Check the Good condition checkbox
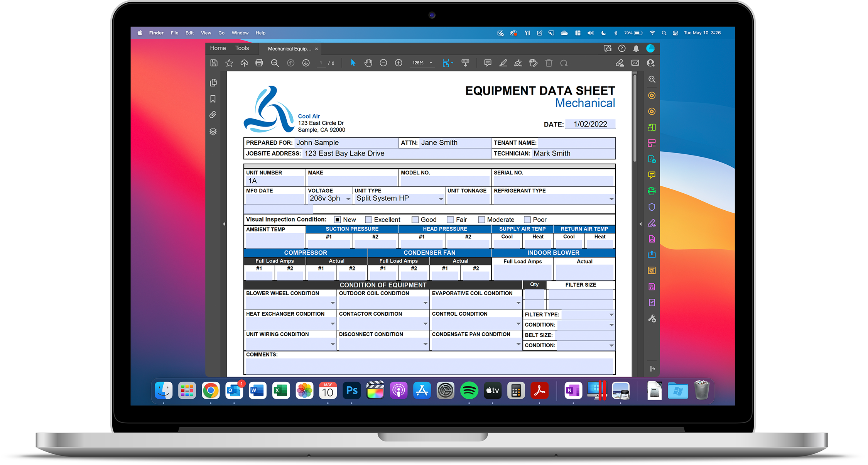The height and width of the screenshot is (465, 868). [x=415, y=220]
